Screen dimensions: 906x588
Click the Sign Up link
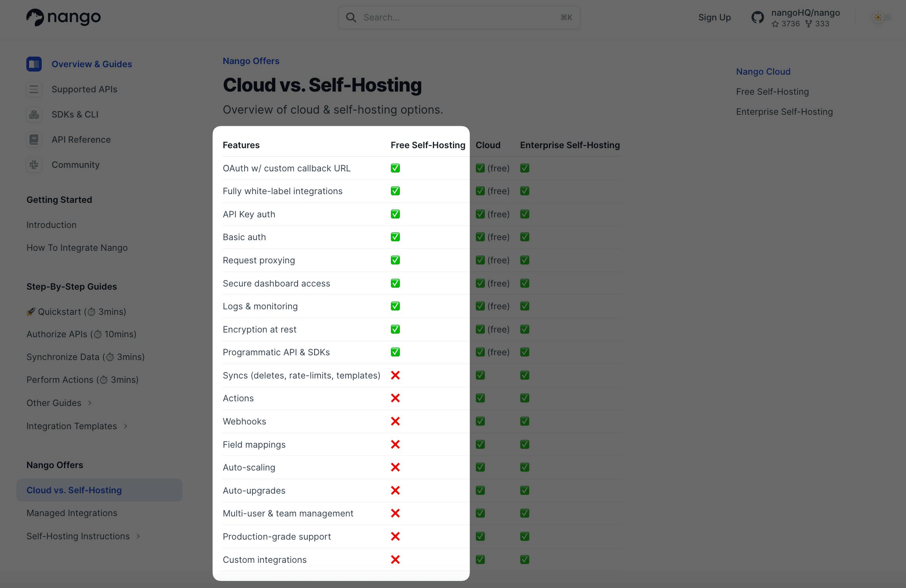click(714, 17)
